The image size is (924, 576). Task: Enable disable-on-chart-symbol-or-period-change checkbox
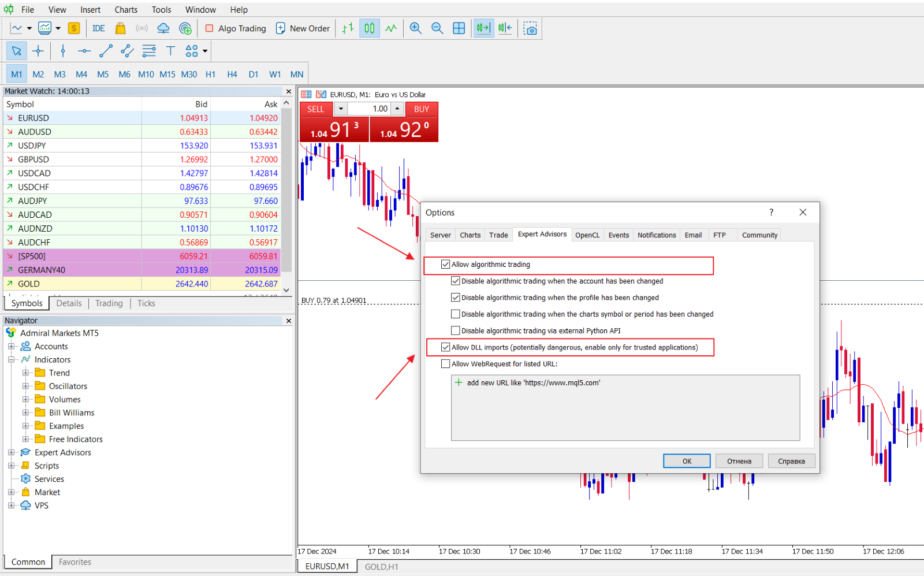(x=456, y=314)
